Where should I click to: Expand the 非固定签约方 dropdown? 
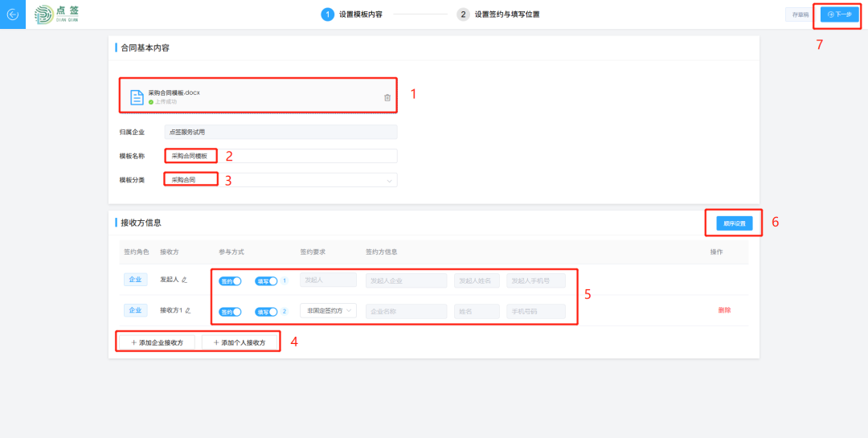pos(328,311)
